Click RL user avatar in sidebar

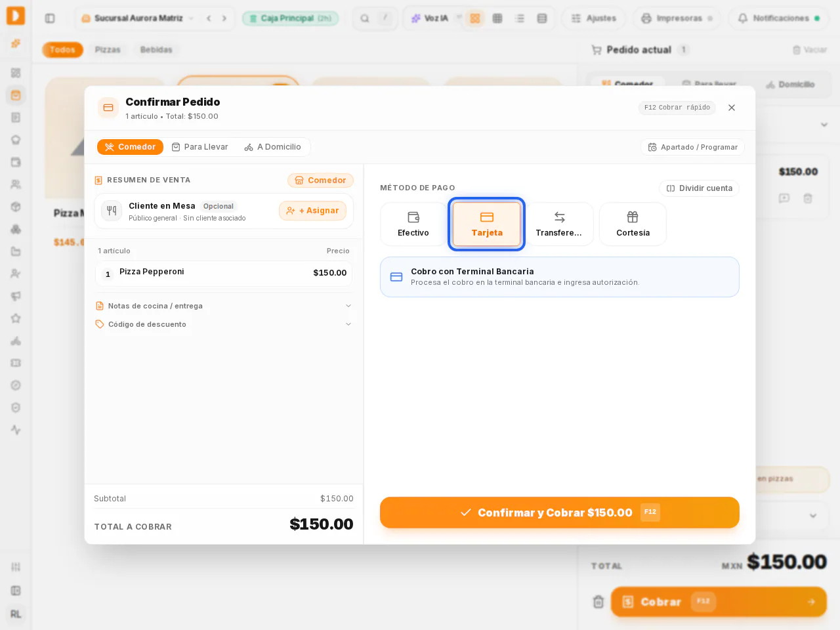tap(16, 614)
